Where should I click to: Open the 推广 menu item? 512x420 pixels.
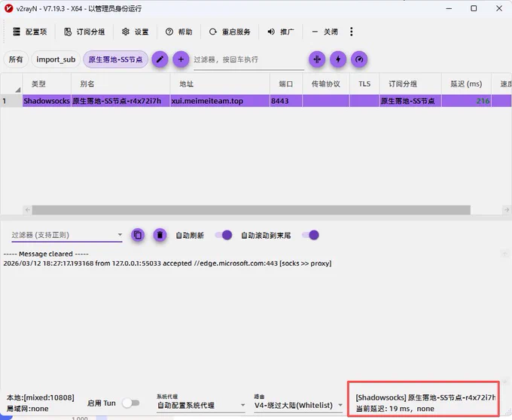point(281,32)
